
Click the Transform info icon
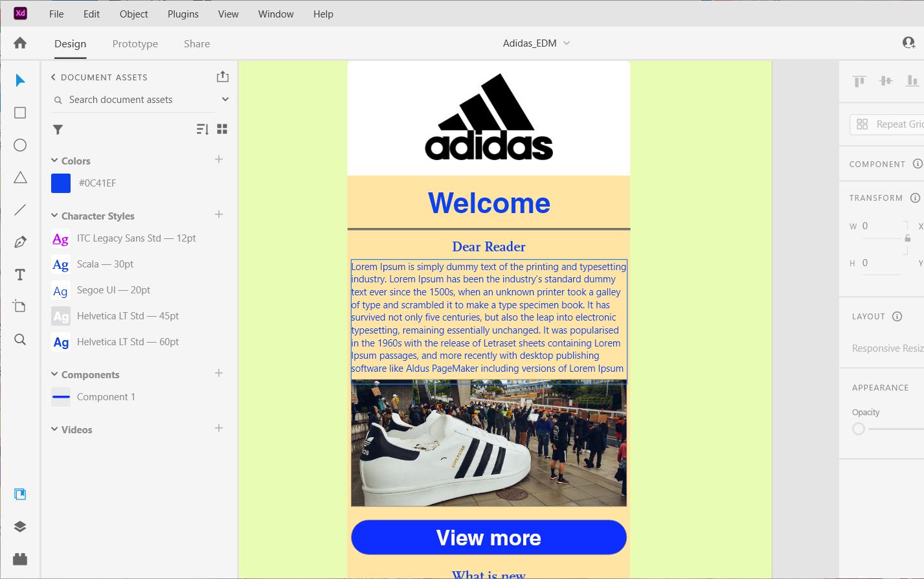[915, 198]
